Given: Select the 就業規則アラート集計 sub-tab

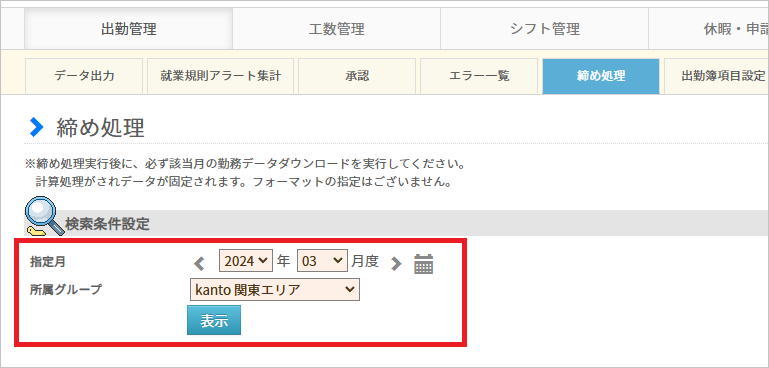Looking at the screenshot, I should (x=220, y=76).
